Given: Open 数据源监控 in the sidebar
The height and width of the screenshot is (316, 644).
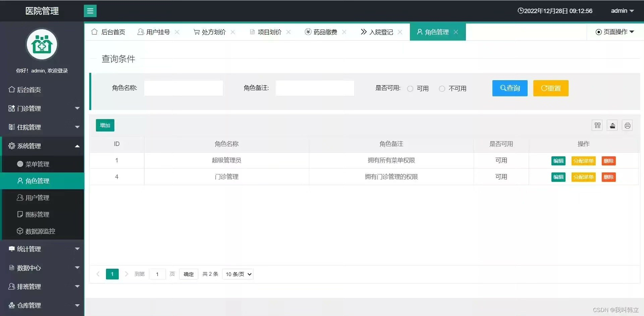Looking at the screenshot, I should (x=42, y=231).
